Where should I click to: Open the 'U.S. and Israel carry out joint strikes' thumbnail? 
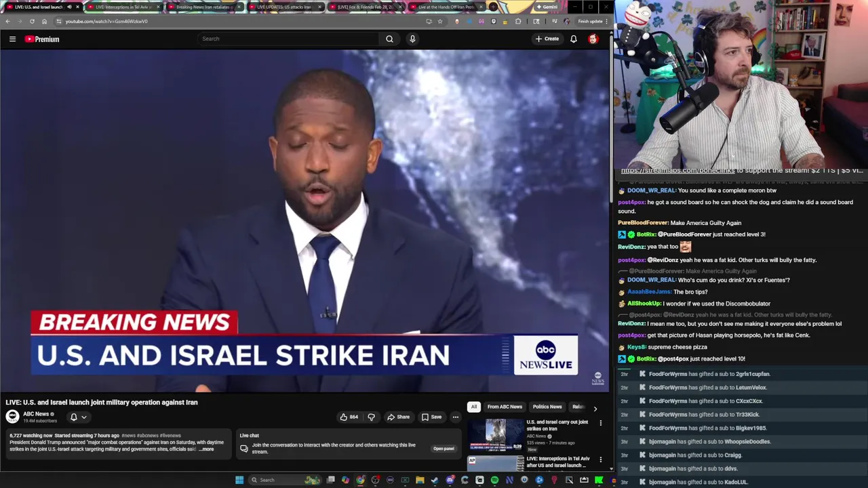coord(496,435)
